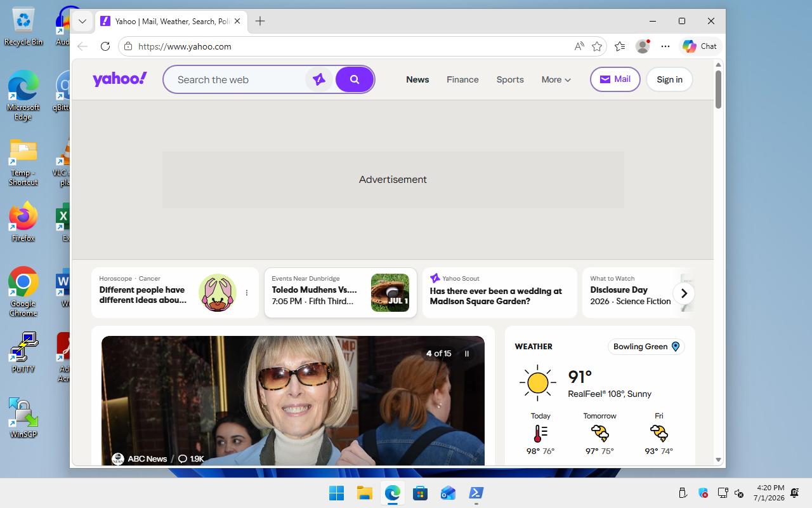Select Today's weather forecast

click(x=540, y=434)
